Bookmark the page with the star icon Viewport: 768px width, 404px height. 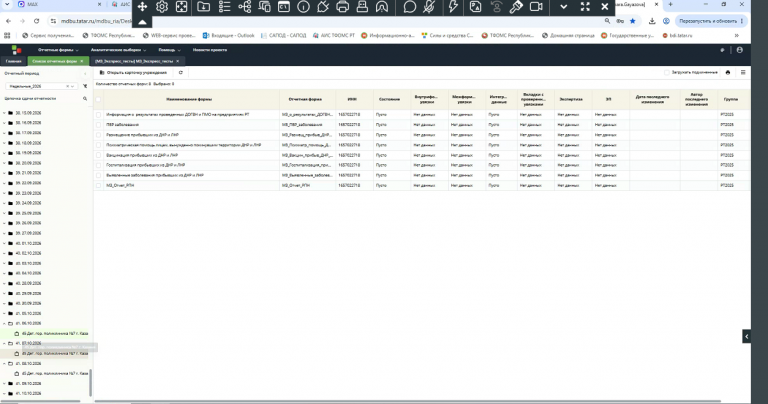pyautogui.click(x=632, y=21)
